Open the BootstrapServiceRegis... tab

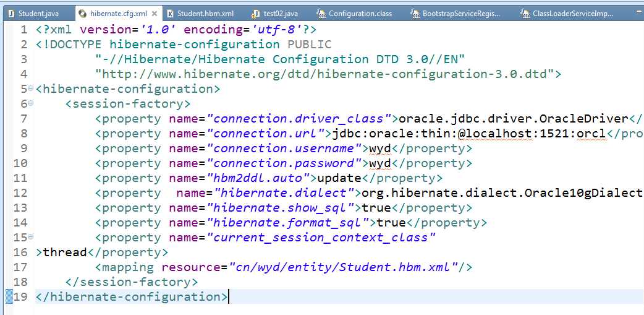[x=456, y=14]
